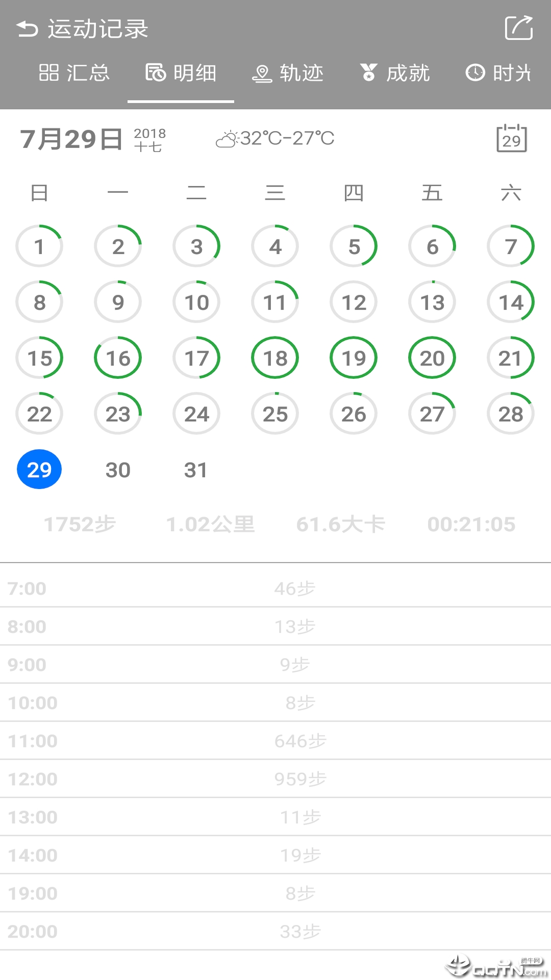Pick day 5 in the calendar
Screen dimensions: 551x980
[x=354, y=247]
